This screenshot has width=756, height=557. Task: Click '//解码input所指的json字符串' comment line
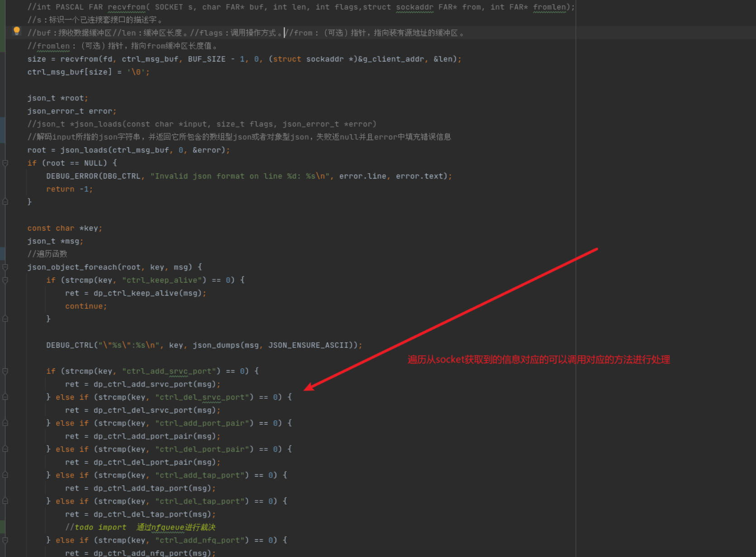(x=239, y=137)
